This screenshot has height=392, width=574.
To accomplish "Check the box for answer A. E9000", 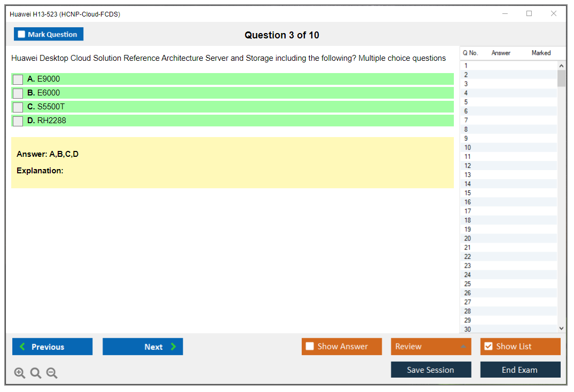I will [18, 79].
